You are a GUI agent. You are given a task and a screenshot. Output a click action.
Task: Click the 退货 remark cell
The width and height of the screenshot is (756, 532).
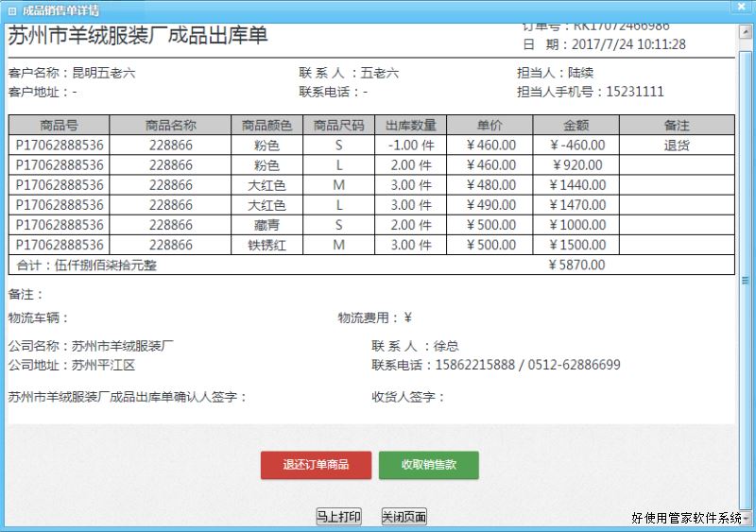pos(677,146)
